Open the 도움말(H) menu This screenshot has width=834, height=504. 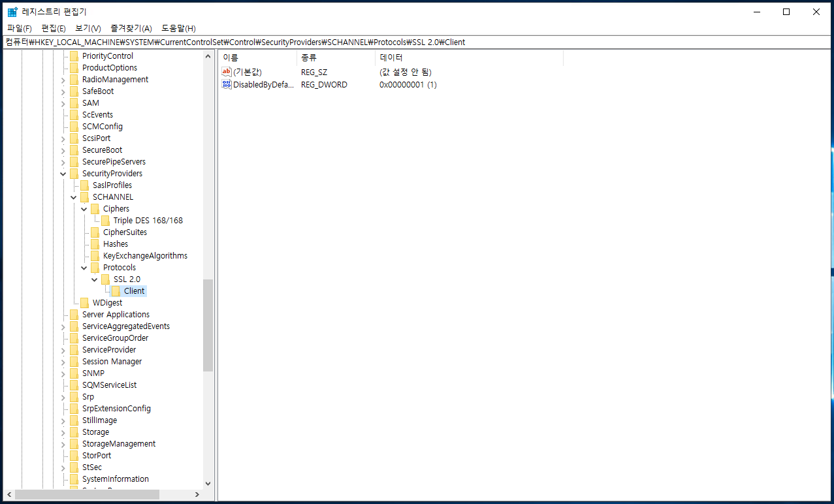178,28
